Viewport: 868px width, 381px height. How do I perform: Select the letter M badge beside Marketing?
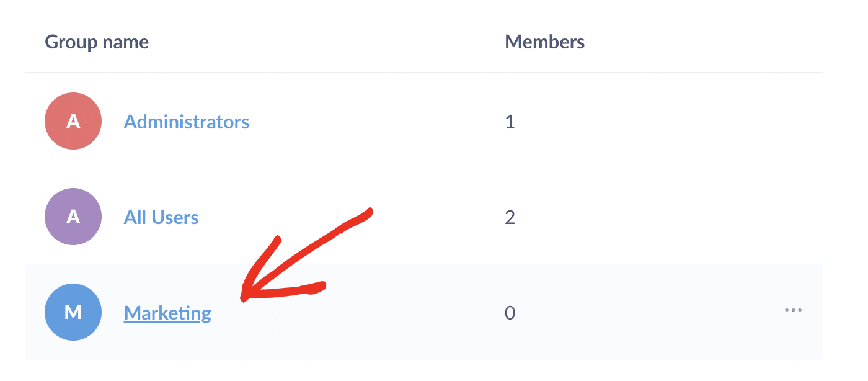click(73, 312)
